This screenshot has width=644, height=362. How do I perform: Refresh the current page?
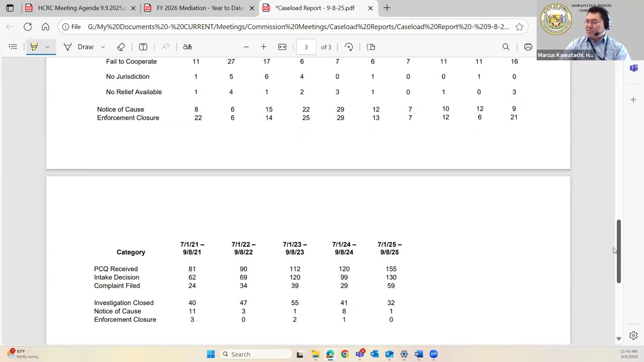coord(28,27)
